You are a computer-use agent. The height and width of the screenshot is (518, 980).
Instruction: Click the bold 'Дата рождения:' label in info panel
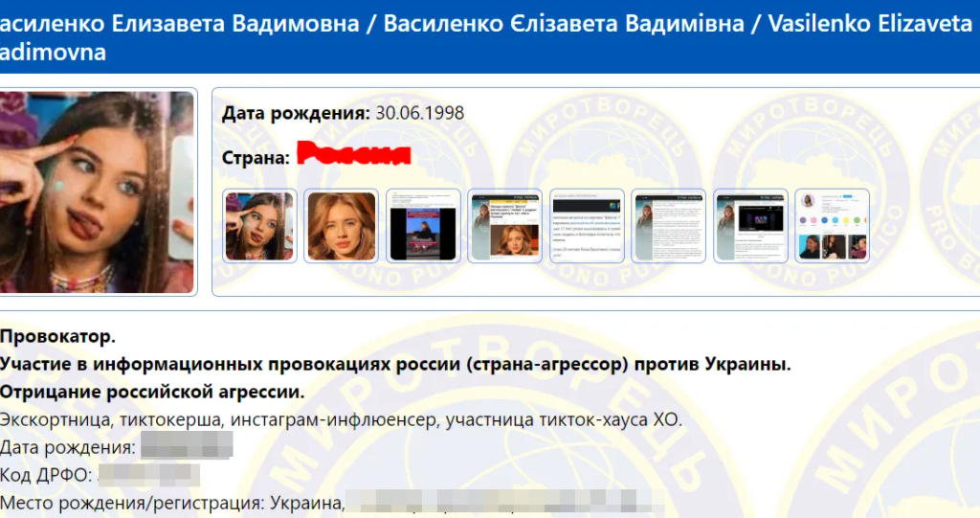295,113
